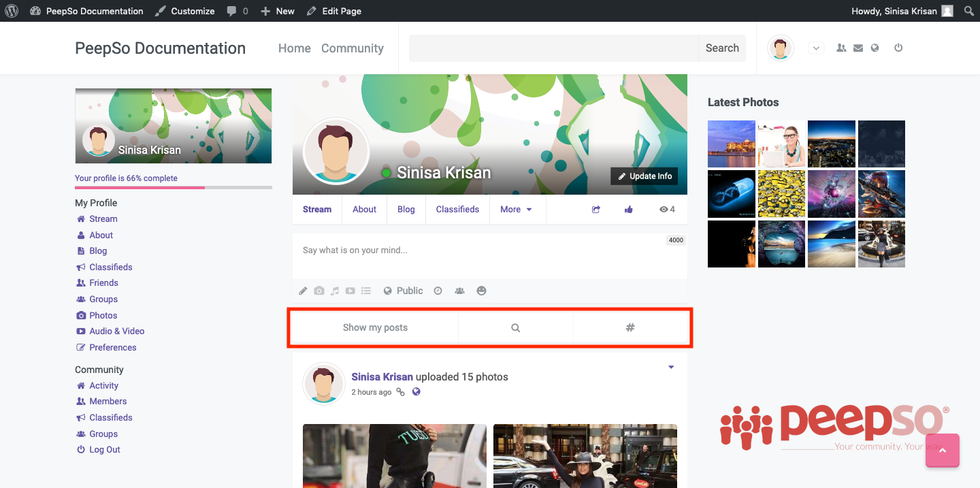Open PeepSo Documentation dashboard in admin bar
980x488 pixels.
(86, 11)
